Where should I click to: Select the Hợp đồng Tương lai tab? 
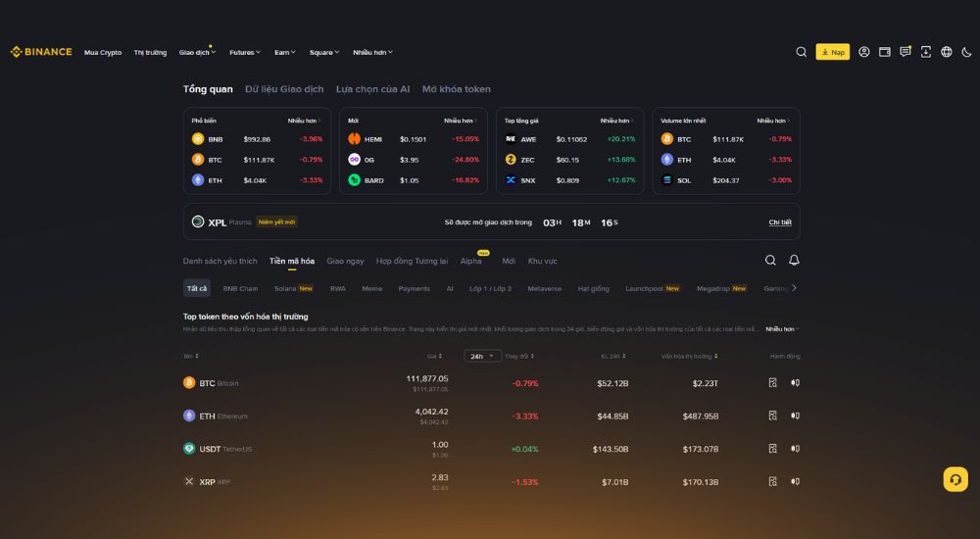point(412,262)
